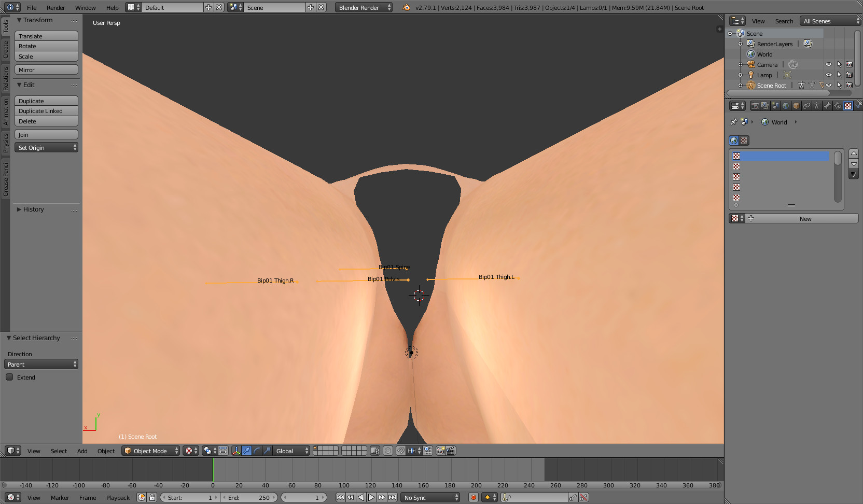Open the Scene properties tab
Viewport: 863px width, 504px height.
point(775,106)
